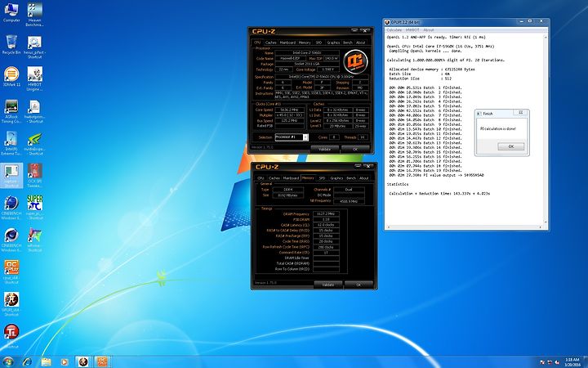Open SPD tab in upper CPU-Z window
This screenshot has width=588, height=368.
318,43
